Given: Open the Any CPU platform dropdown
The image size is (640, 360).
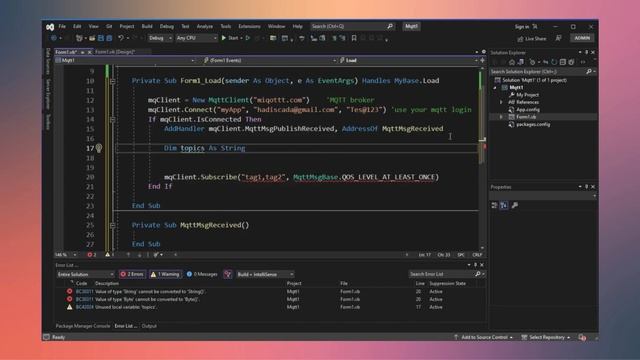Looking at the screenshot, I should tap(196, 38).
